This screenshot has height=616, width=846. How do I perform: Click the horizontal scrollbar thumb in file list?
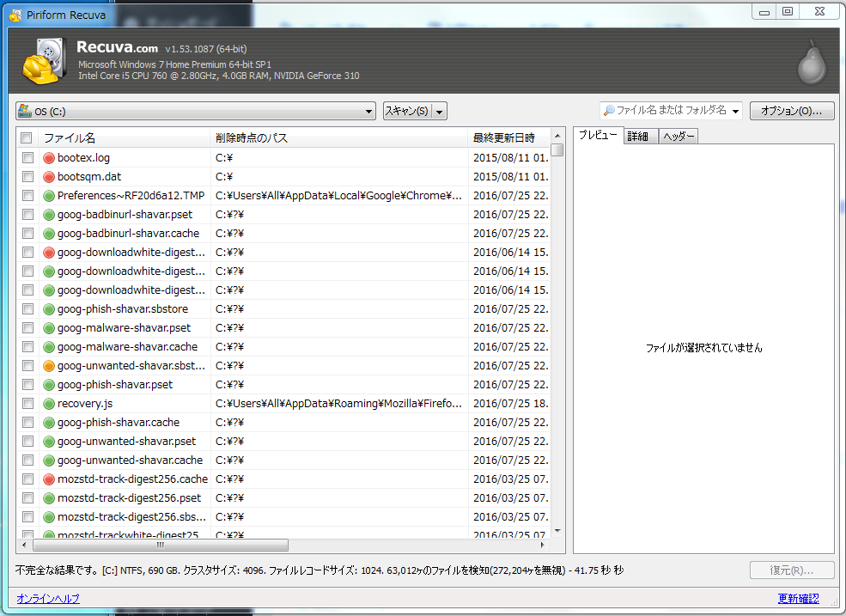161,546
